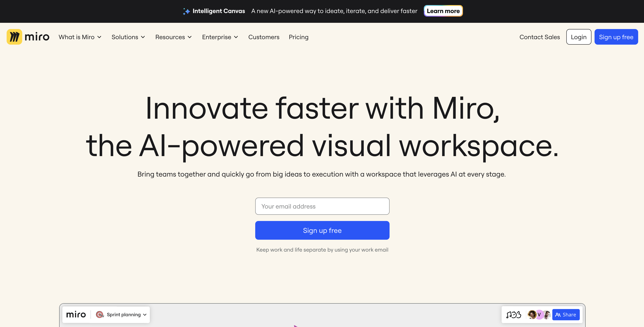The image size is (644, 327).
Task: Click 'Keep work and life separate' note
Action: click(x=322, y=250)
